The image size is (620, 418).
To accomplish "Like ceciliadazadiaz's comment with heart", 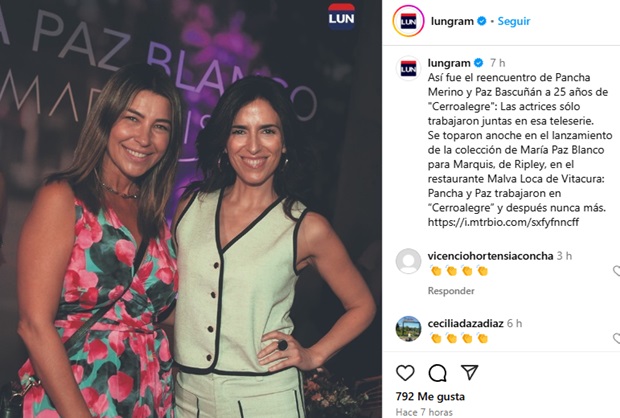I will coord(616,338).
